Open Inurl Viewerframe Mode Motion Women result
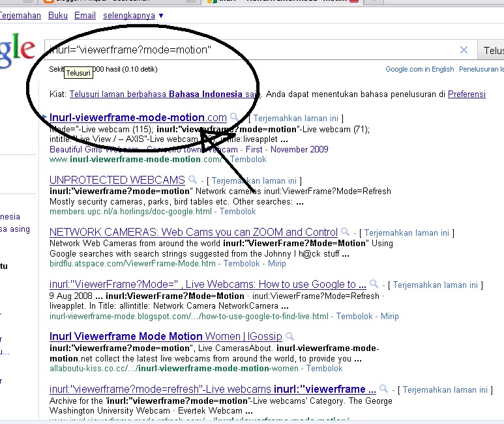The height and width of the screenshot is (424, 504). [166, 336]
